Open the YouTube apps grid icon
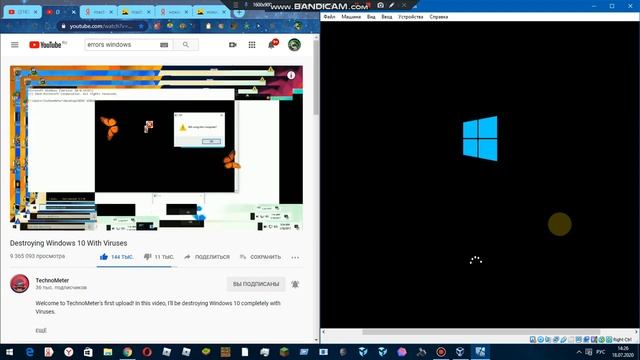Viewport: 640px width, 360px height. [x=252, y=44]
